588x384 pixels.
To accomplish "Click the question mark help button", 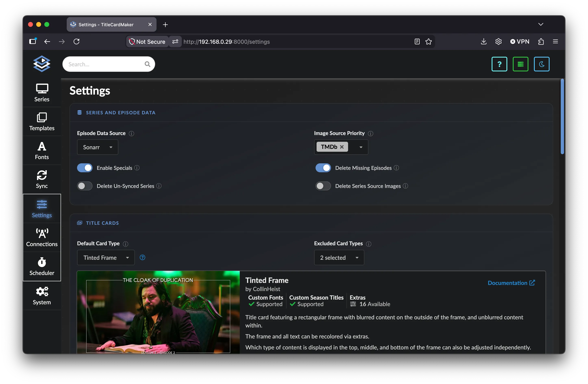I will pyautogui.click(x=499, y=64).
